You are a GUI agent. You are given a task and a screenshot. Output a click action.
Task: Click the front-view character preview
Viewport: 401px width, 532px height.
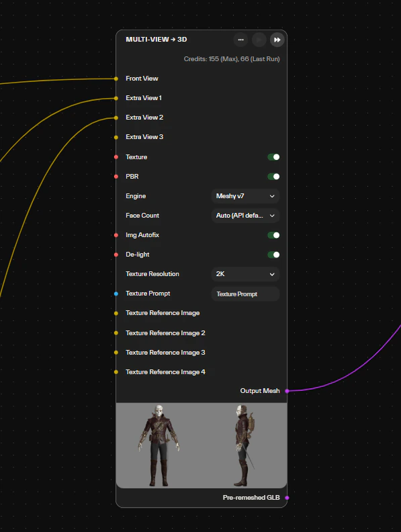click(x=159, y=445)
